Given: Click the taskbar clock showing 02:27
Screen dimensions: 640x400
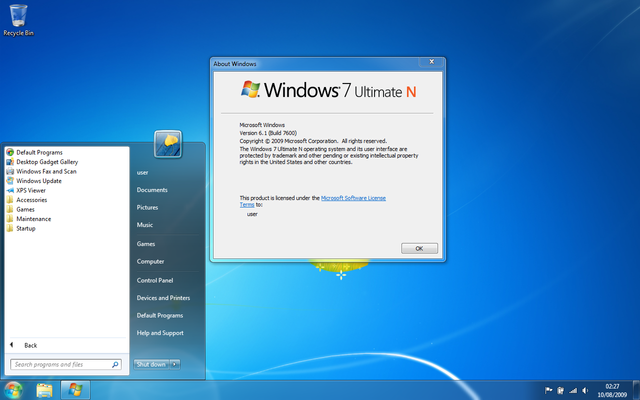Looking at the screenshot, I should coord(612,391).
